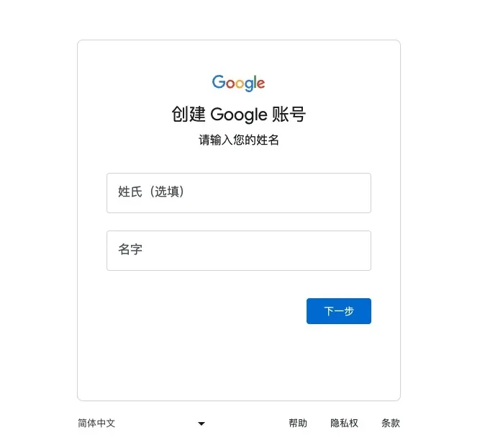Click empty space below the 下一步 button
Viewport: 485px width, 448px height.
[339, 360]
